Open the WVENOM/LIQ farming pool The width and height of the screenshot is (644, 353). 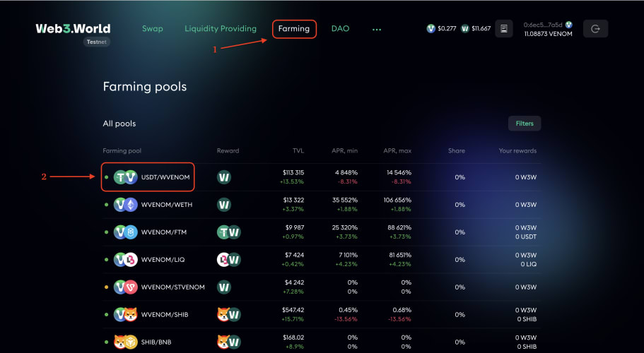[322, 260]
